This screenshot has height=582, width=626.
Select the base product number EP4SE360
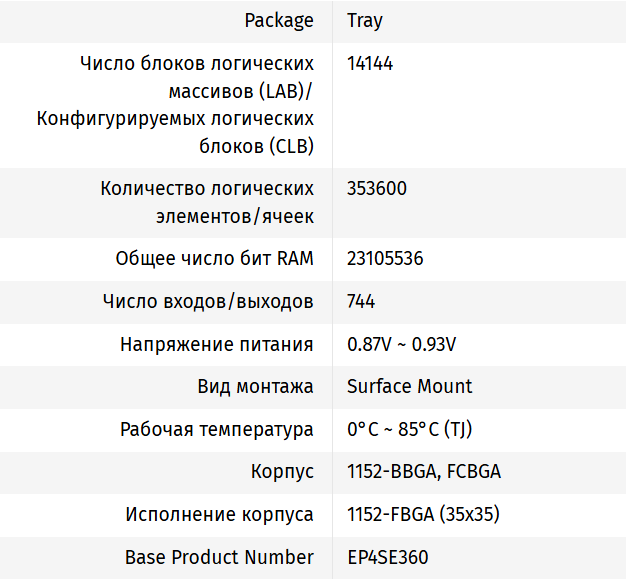tap(388, 557)
